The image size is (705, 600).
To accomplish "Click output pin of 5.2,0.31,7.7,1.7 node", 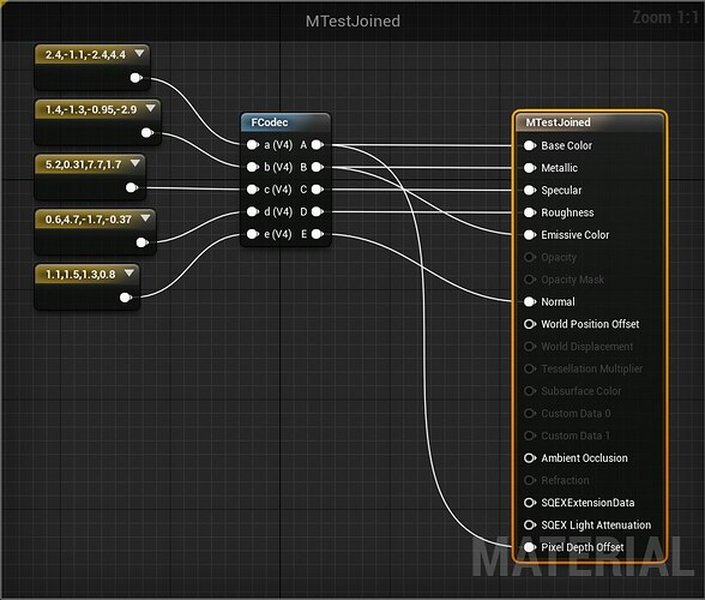I will (132, 188).
